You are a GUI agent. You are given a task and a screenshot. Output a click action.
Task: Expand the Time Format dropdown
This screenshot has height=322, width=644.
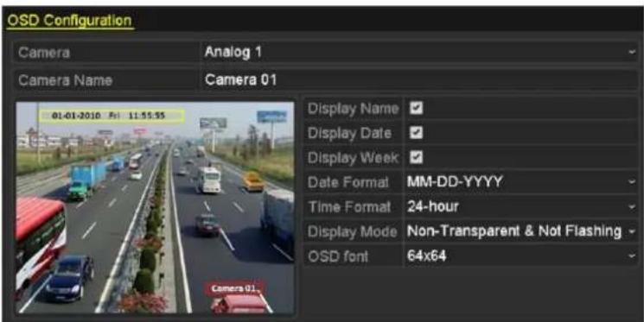coord(520,206)
